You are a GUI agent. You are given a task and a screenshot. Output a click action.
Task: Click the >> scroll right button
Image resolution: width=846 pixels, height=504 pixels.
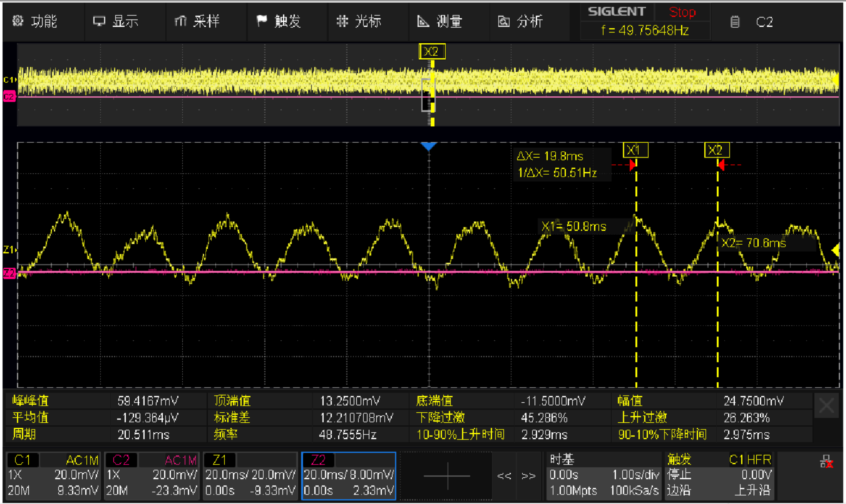pyautogui.click(x=528, y=476)
